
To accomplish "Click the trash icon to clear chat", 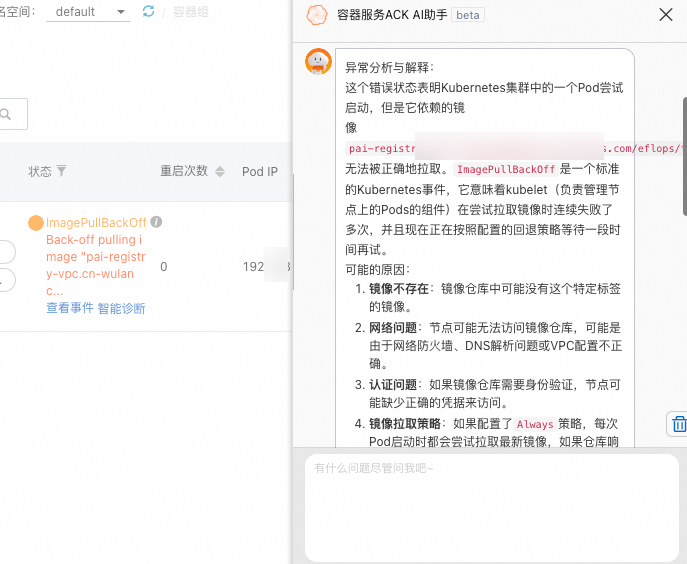I will pos(679,424).
